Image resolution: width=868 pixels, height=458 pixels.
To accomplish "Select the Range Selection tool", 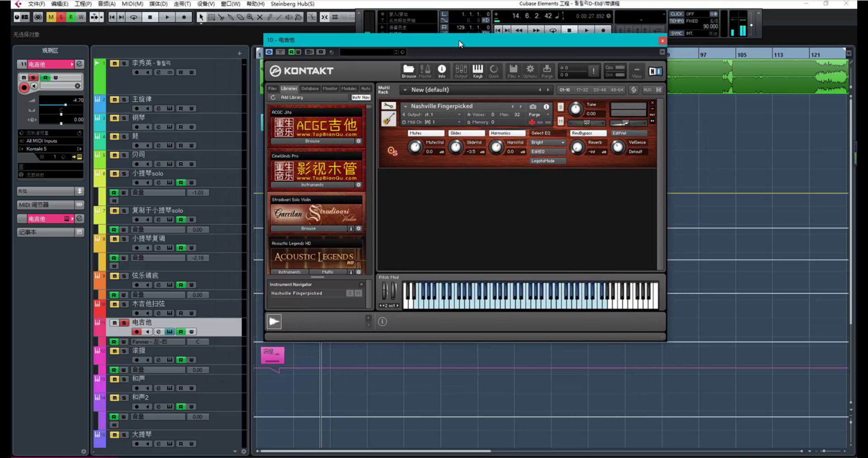I will point(211,17).
